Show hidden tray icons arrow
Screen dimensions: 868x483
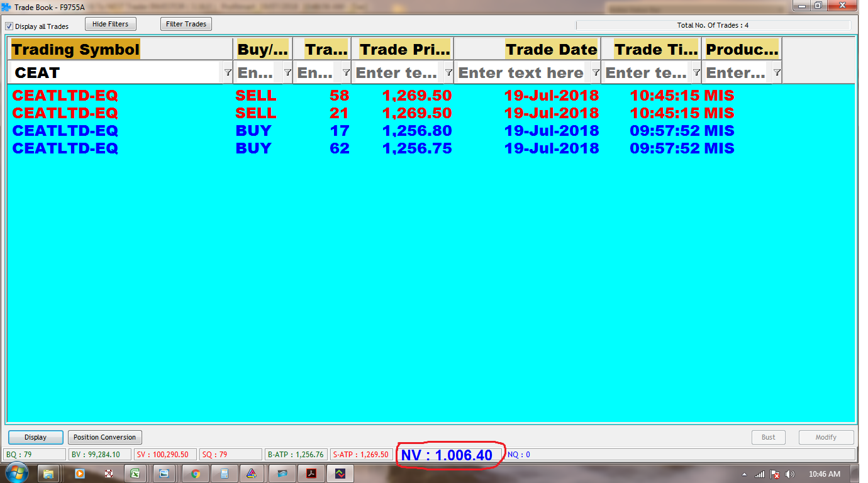pyautogui.click(x=745, y=474)
